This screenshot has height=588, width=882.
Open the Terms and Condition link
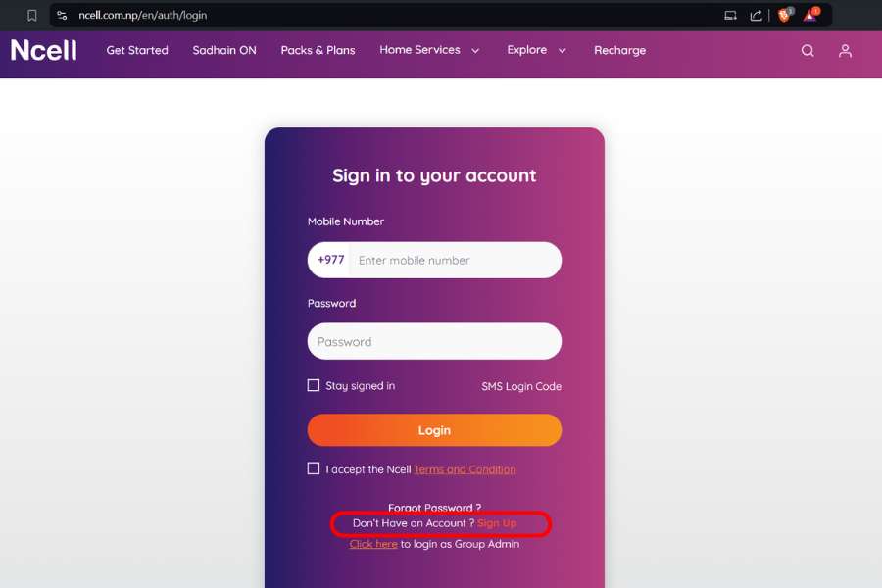465,469
